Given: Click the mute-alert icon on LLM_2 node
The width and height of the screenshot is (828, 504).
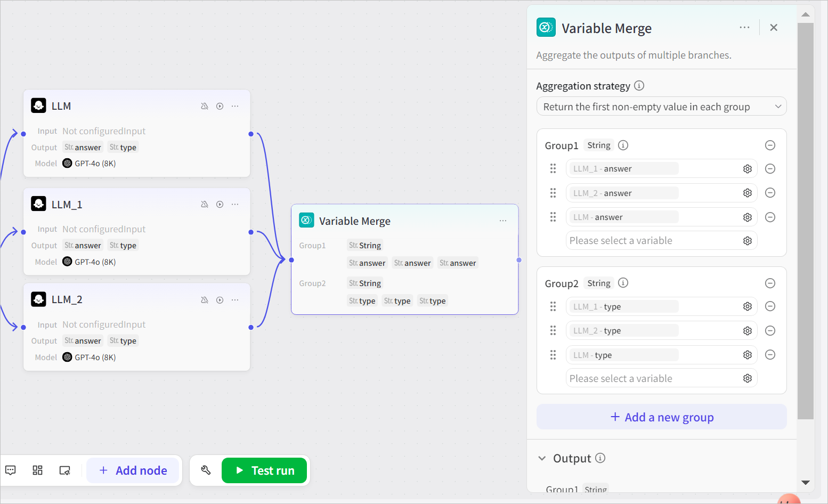Looking at the screenshot, I should tap(204, 300).
